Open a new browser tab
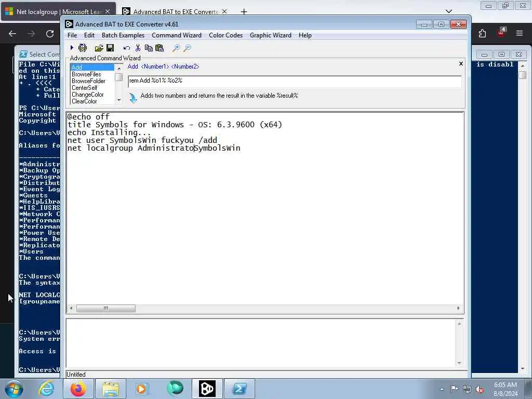 point(244,12)
